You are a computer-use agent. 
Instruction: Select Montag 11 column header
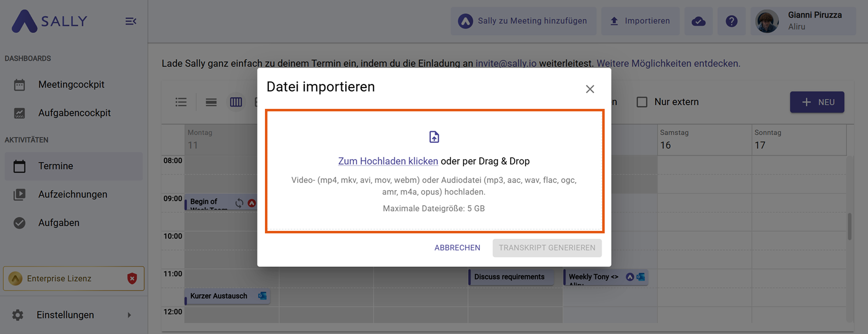(x=221, y=140)
